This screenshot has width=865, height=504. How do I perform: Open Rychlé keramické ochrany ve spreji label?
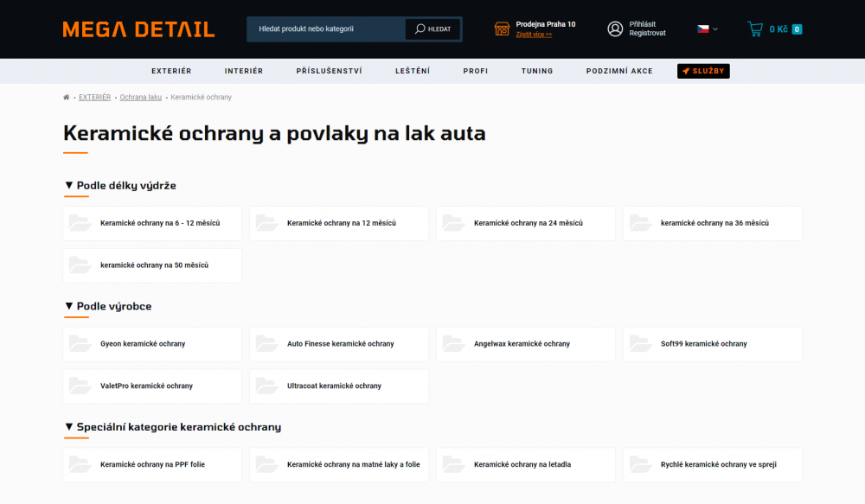coord(719,465)
